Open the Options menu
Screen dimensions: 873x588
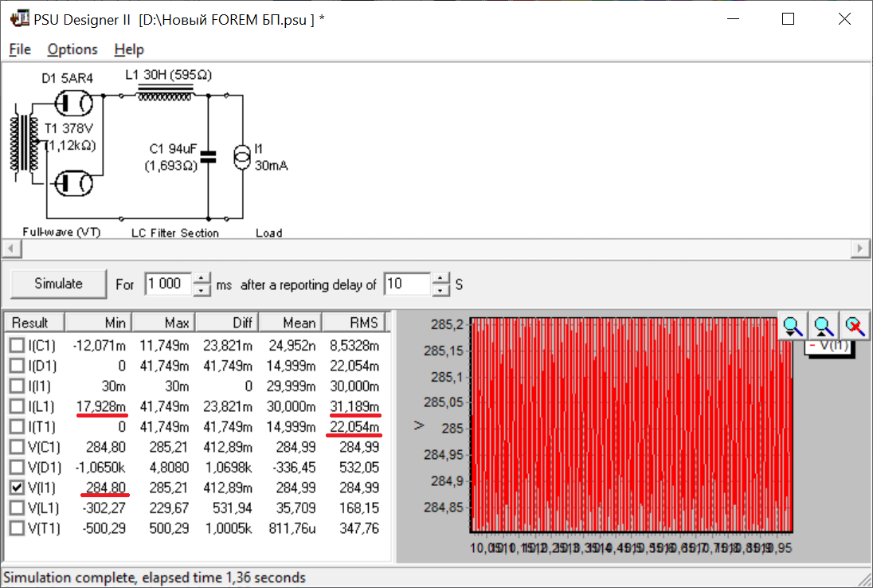click(x=72, y=49)
